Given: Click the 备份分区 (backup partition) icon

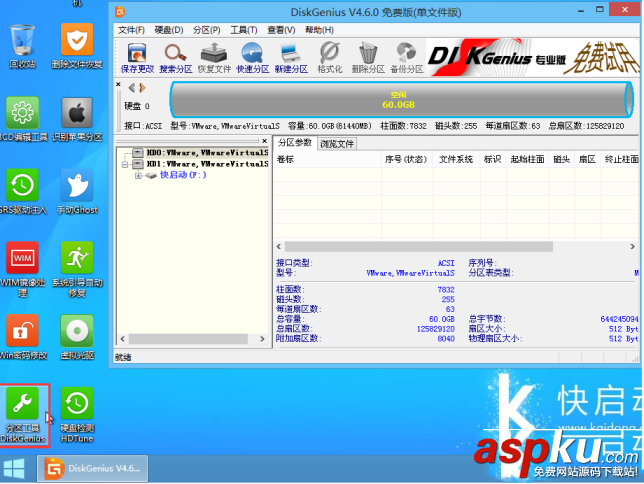Looking at the screenshot, I should point(407,58).
